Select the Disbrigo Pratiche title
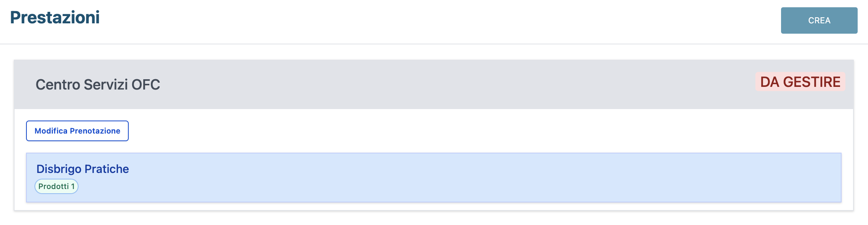Viewport: 868px width, 225px height. (83, 169)
